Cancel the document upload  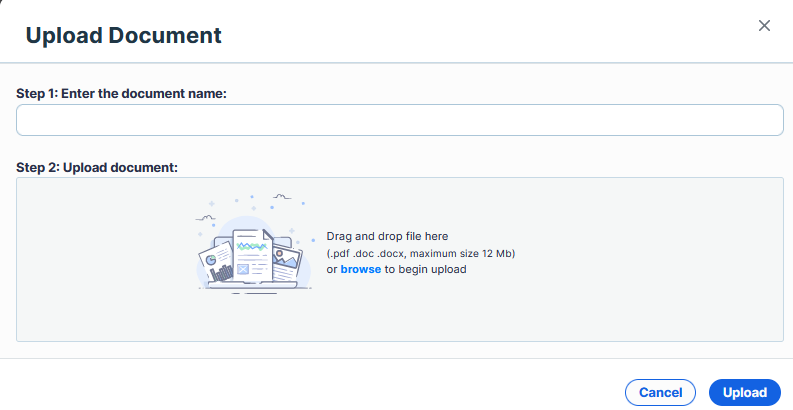click(660, 392)
